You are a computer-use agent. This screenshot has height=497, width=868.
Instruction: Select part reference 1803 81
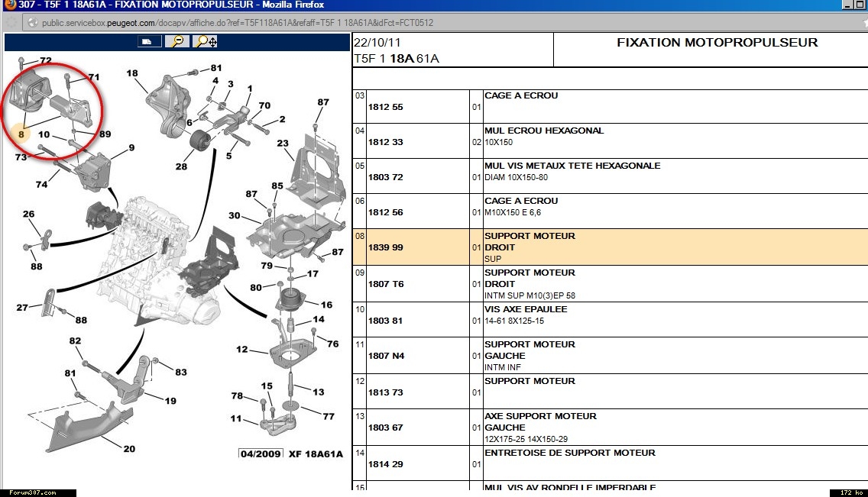[386, 321]
